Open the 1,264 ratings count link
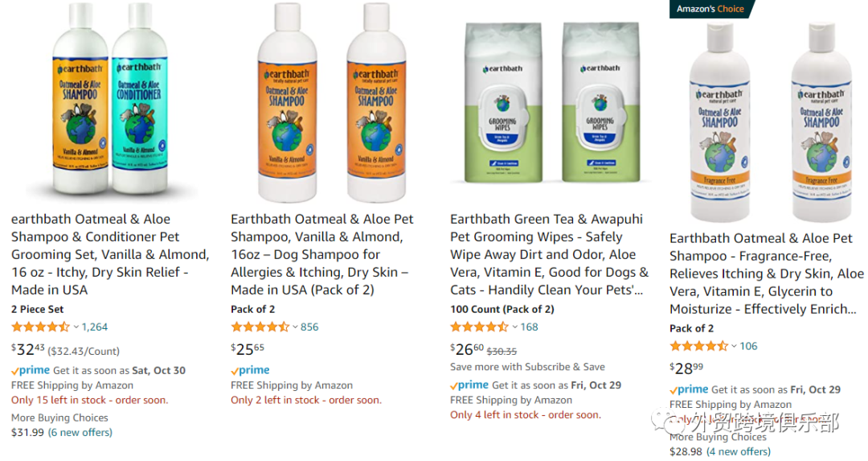 [x=95, y=327]
